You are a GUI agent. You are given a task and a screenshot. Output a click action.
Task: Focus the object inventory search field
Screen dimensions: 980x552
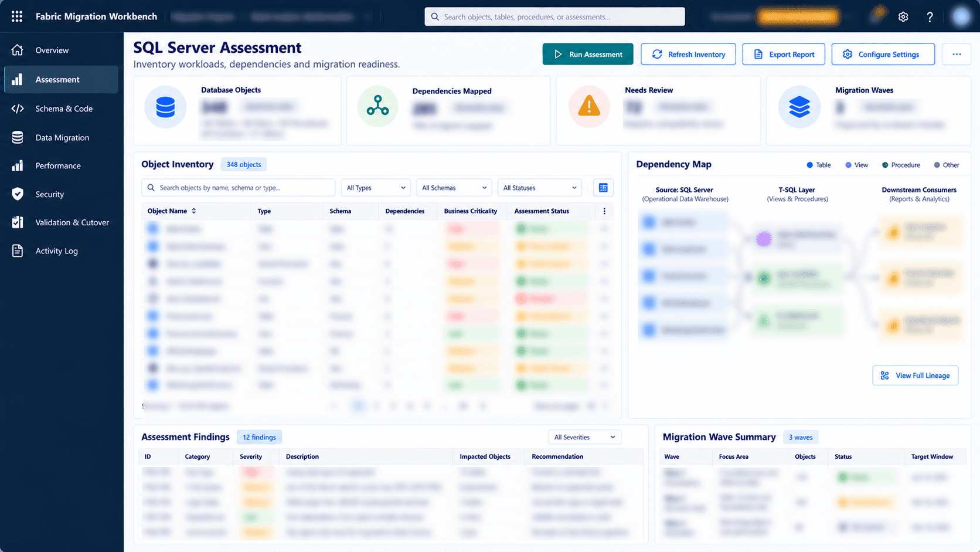pos(238,188)
